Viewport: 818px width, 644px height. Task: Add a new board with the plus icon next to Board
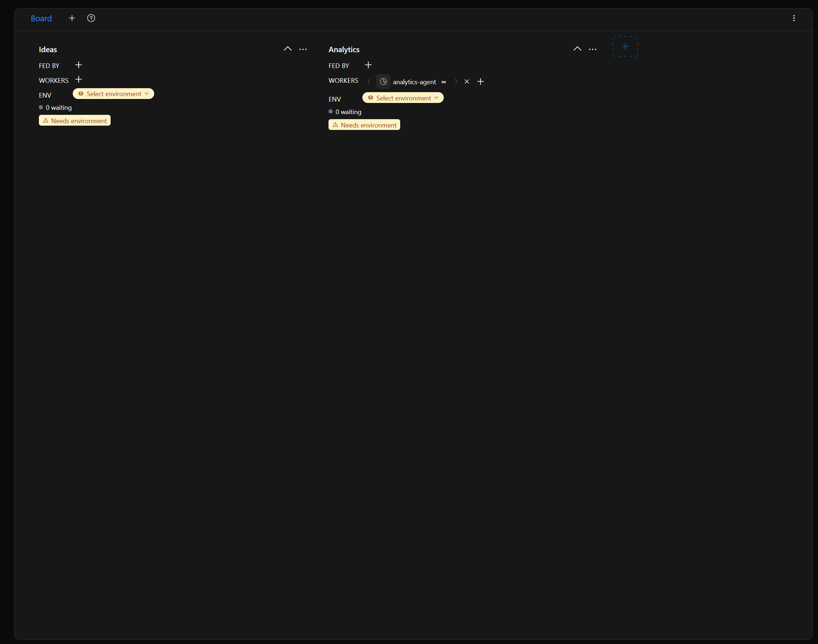72,18
